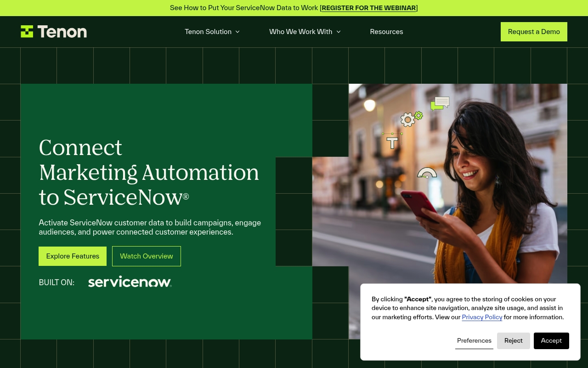
Task: Click the Request a Demo button
Action: (x=534, y=32)
